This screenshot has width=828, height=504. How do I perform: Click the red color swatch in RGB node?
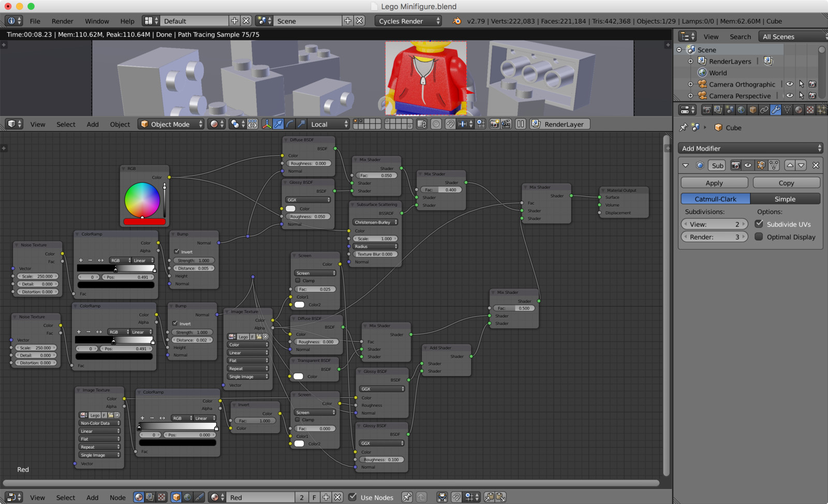pos(144,221)
